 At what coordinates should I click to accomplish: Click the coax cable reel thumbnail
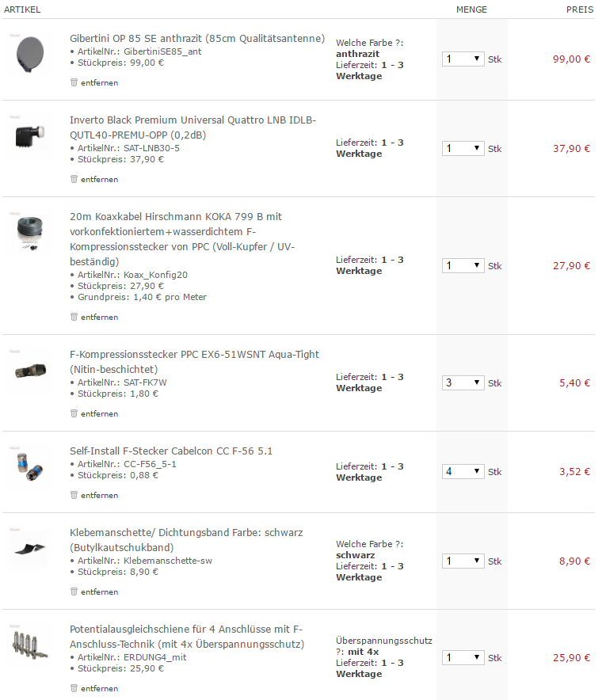32,234
